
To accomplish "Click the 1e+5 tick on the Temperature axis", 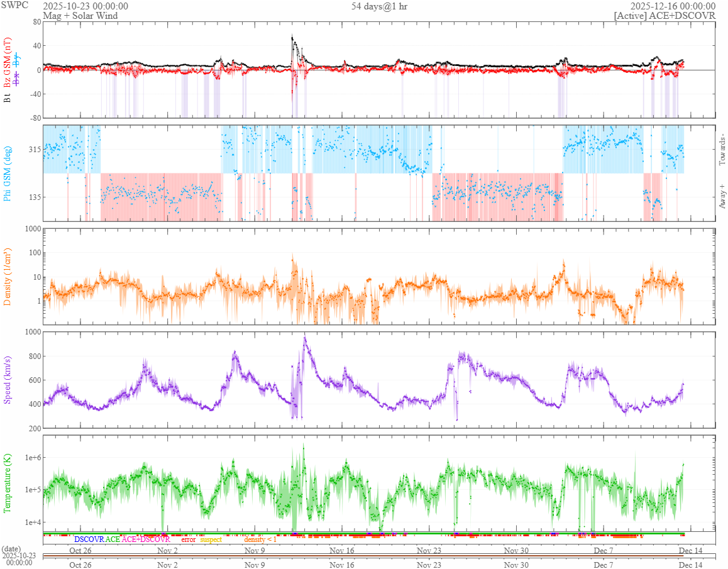I will (x=33, y=490).
